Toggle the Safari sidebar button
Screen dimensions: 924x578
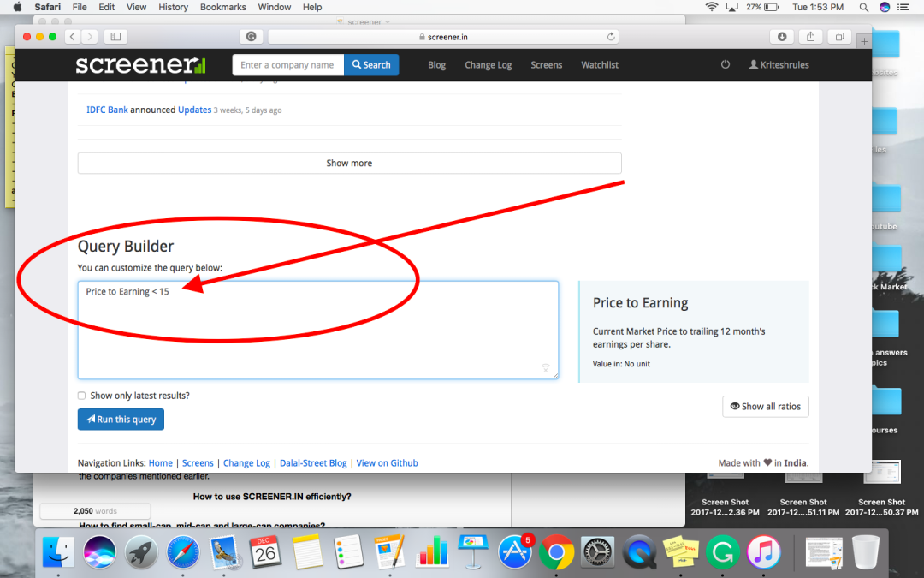click(x=116, y=37)
